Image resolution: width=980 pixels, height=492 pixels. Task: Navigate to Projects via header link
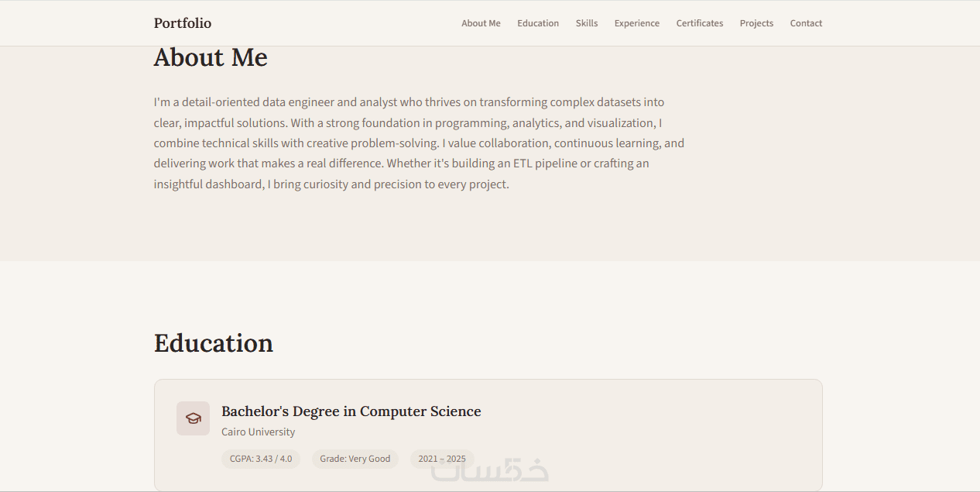pyautogui.click(x=756, y=23)
